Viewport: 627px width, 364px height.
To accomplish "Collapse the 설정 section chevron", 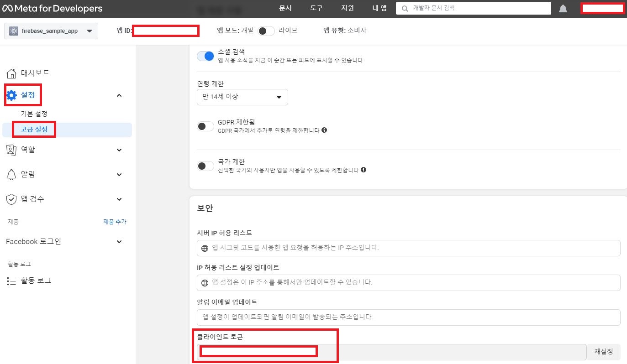I will (119, 95).
